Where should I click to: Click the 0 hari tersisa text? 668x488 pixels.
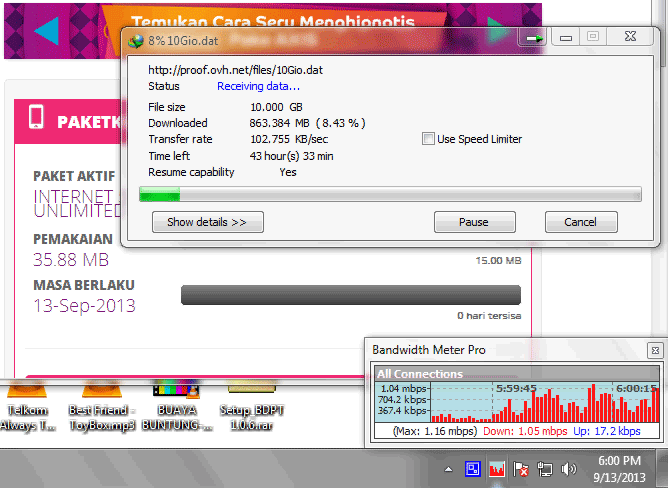coord(489,316)
